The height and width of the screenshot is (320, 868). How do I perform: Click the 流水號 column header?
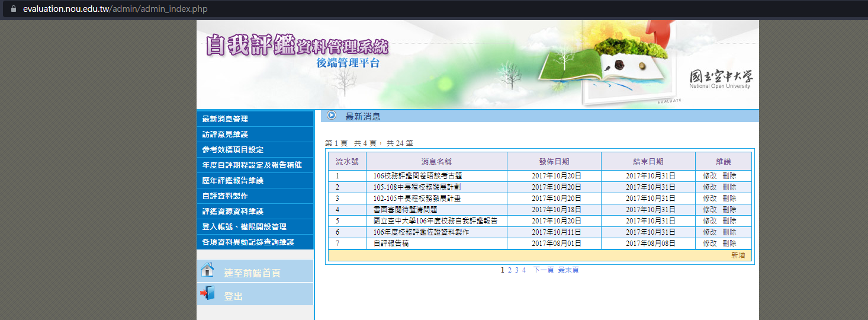click(348, 162)
